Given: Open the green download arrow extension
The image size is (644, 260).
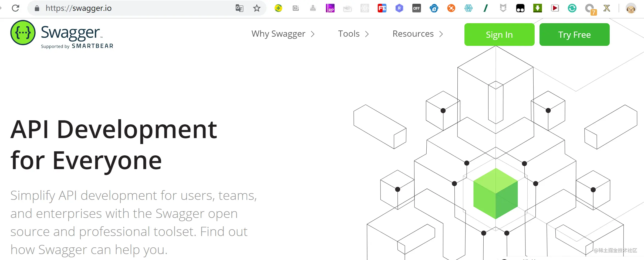Looking at the screenshot, I should pyautogui.click(x=537, y=8).
